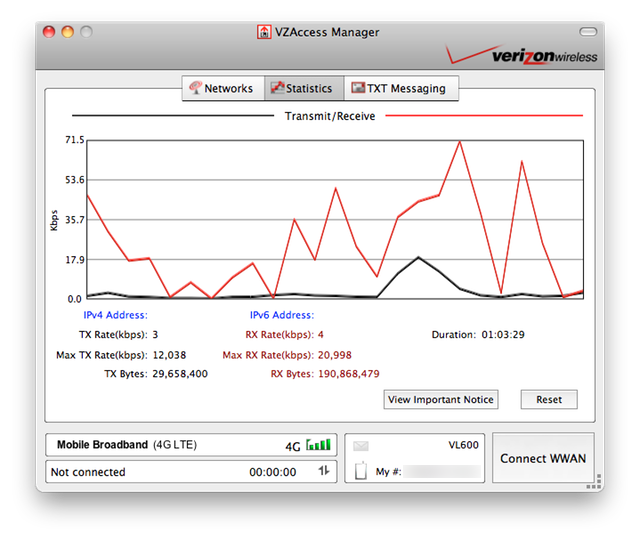Click the Duration value 01:03:29

click(503, 334)
